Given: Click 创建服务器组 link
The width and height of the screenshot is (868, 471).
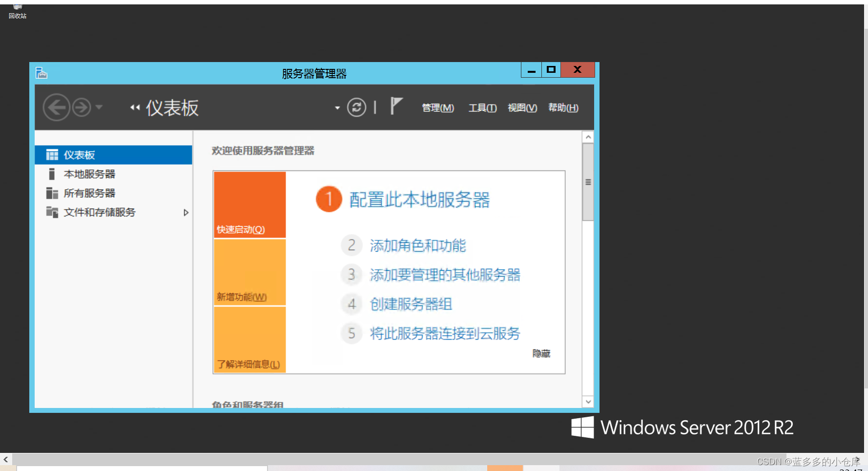Looking at the screenshot, I should tap(411, 304).
